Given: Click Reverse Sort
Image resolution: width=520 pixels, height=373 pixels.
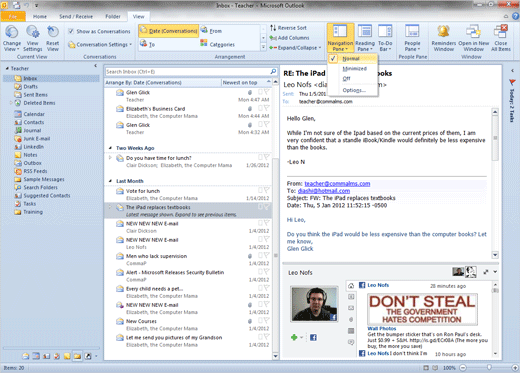Looking at the screenshot, I should click(x=288, y=28).
